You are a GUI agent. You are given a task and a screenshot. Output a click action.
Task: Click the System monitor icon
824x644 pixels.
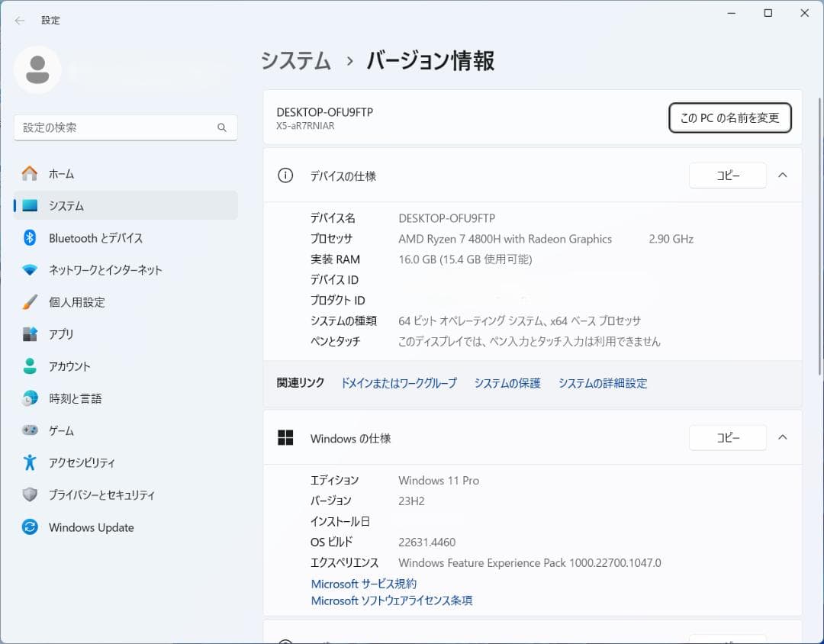(30, 205)
